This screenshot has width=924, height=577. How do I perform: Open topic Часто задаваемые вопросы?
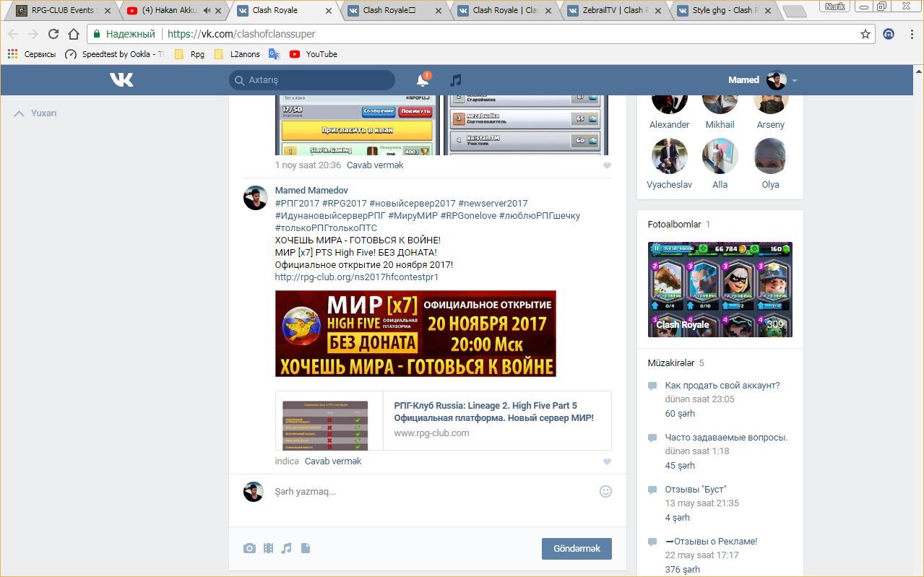click(726, 438)
